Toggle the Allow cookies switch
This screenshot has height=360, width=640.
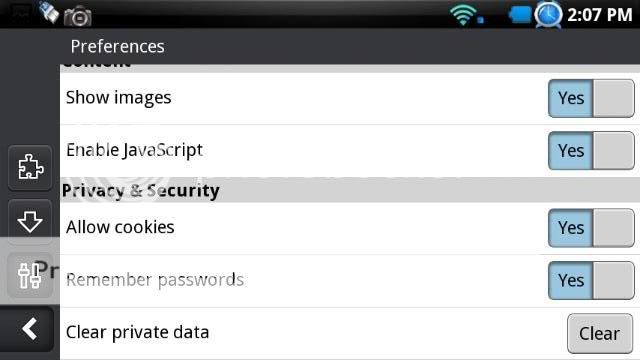(591, 228)
